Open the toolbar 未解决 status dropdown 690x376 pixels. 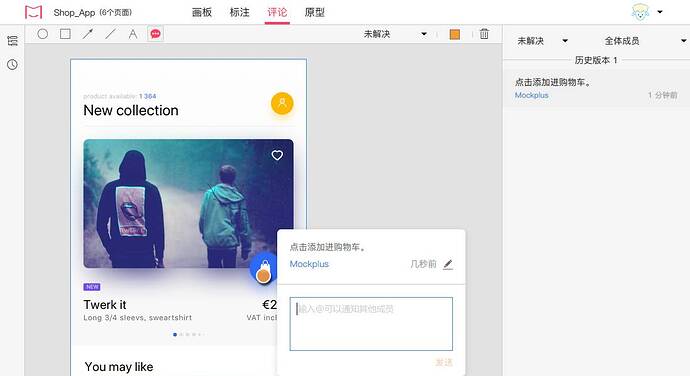coord(395,34)
